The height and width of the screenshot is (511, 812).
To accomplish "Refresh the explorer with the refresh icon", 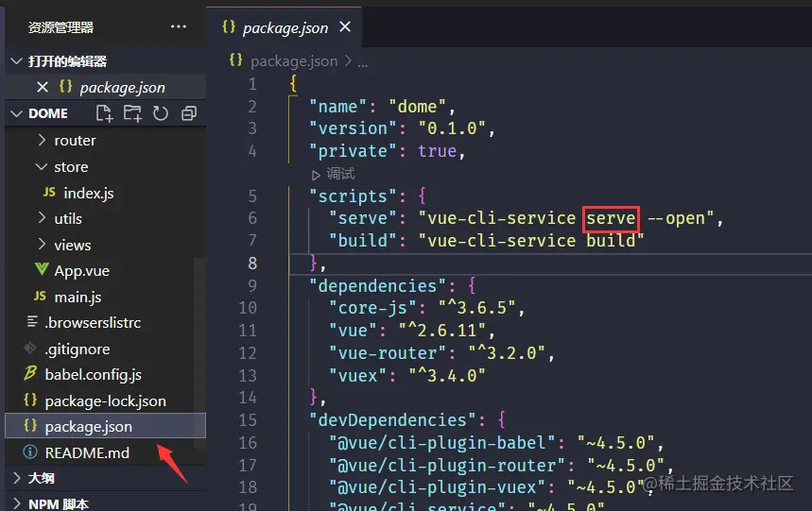I will click(161, 113).
